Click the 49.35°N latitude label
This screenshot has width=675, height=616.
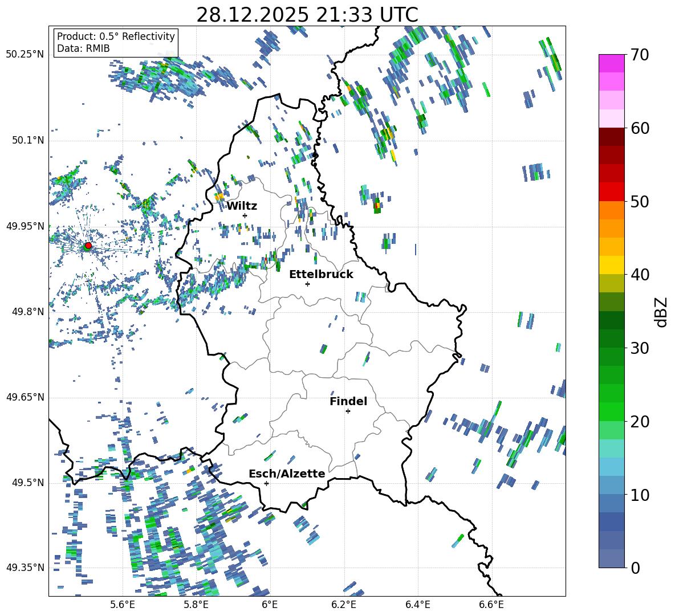point(25,568)
